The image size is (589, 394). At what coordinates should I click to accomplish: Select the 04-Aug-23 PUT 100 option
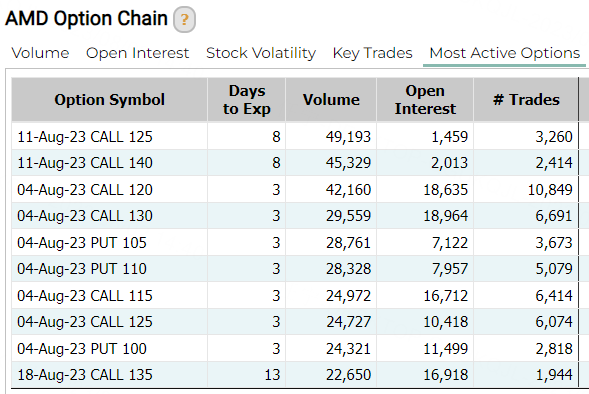(82, 349)
